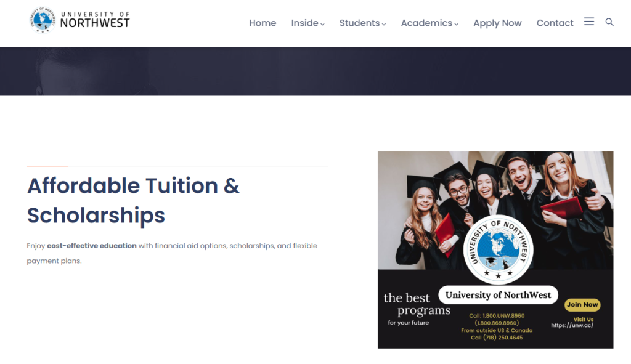
Task: Expand the Inside dropdown chevron
Action: click(322, 24)
